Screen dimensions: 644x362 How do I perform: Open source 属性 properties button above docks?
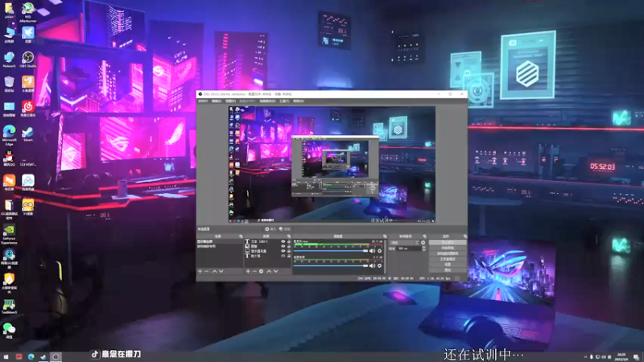click(x=270, y=229)
